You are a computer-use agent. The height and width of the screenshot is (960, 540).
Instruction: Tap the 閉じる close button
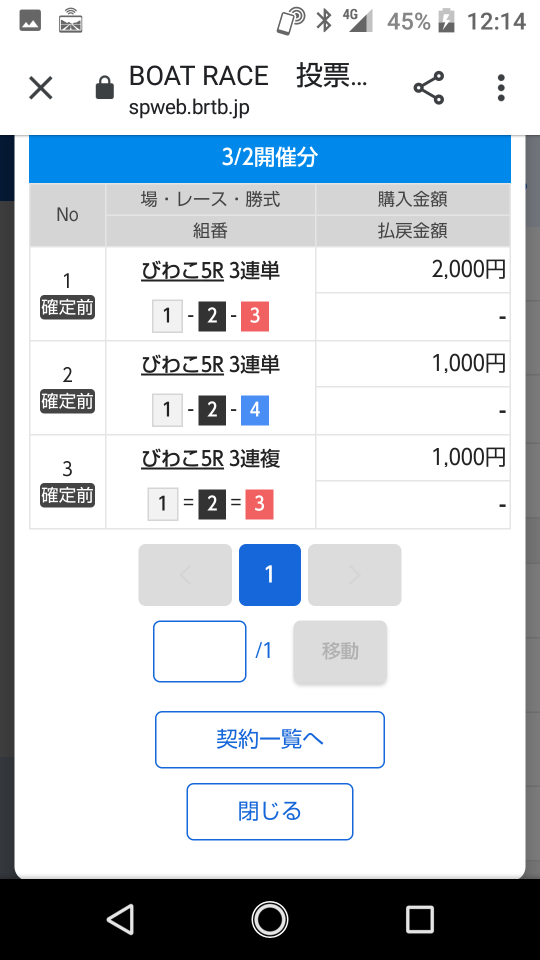click(x=270, y=812)
